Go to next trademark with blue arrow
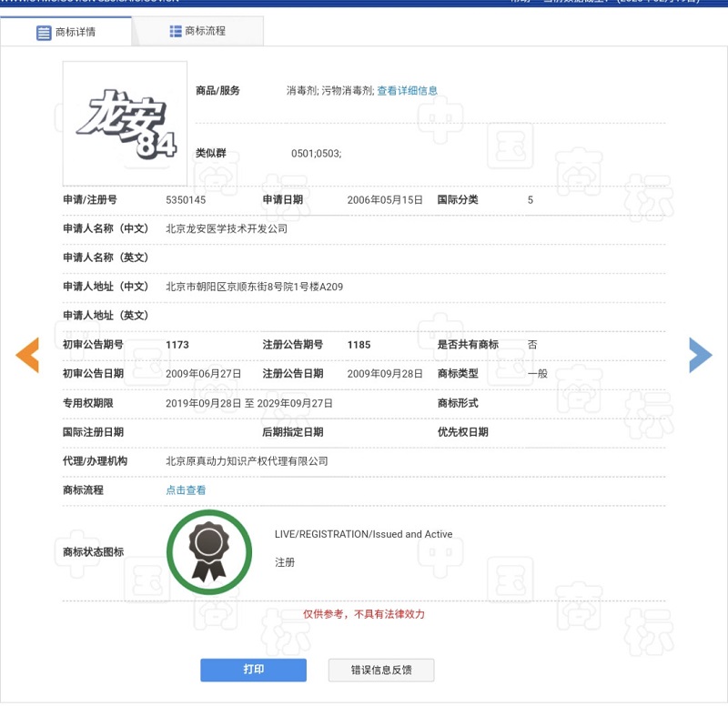The height and width of the screenshot is (706, 728). tap(700, 355)
